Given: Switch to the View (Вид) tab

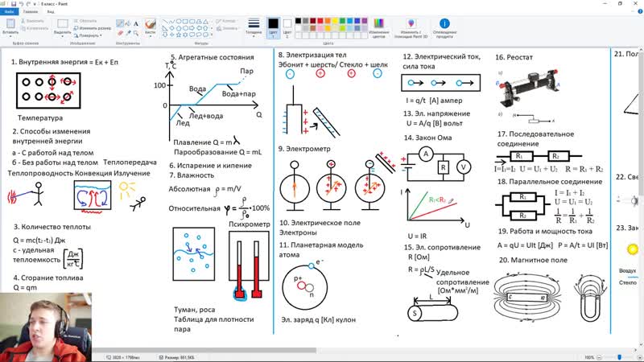Looking at the screenshot, I should pos(51,11).
